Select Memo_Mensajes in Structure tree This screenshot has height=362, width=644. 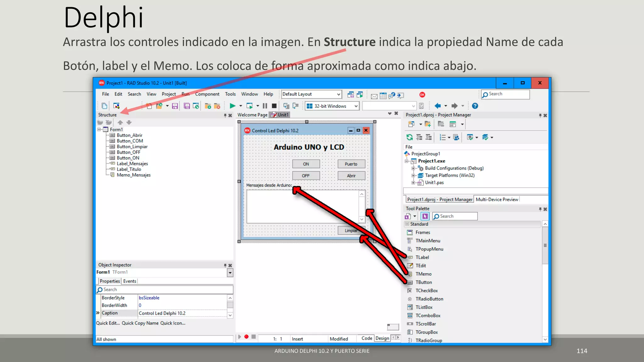pyautogui.click(x=134, y=175)
